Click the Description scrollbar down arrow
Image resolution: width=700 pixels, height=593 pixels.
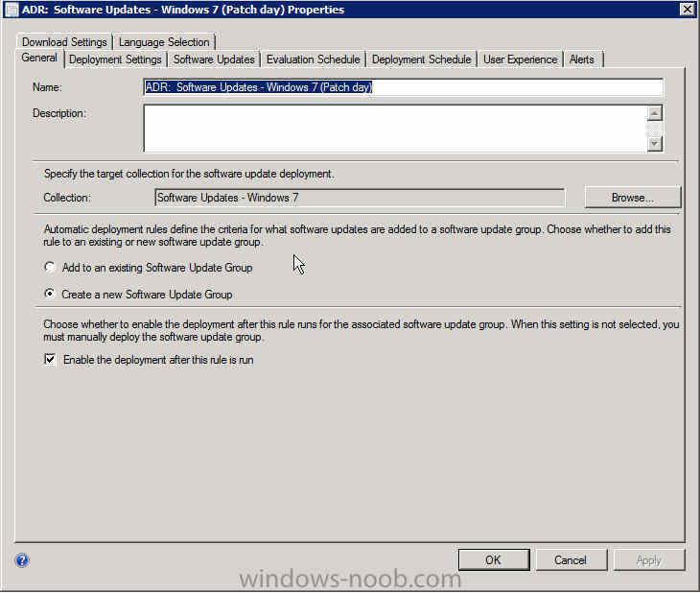click(655, 143)
